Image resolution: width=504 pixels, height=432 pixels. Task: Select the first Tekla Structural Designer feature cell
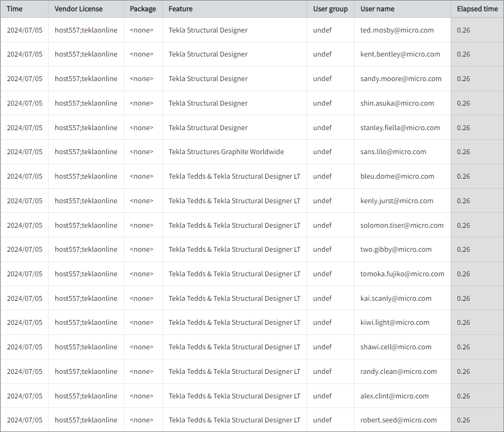coord(208,30)
